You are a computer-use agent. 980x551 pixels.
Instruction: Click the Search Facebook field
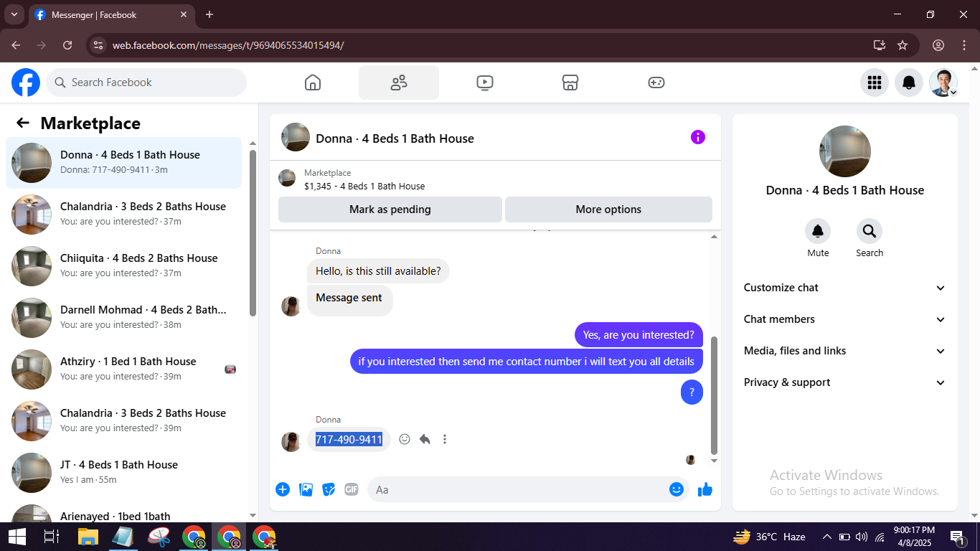click(x=146, y=83)
